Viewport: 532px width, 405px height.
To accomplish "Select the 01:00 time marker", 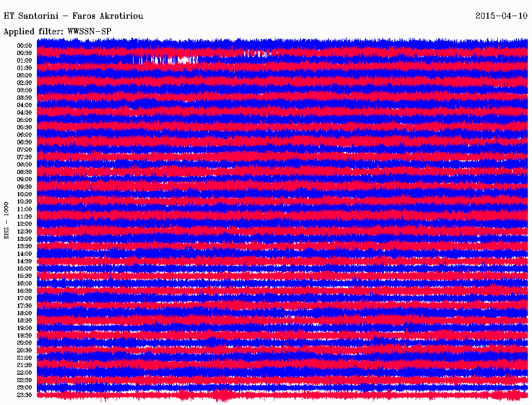I will [x=24, y=61].
